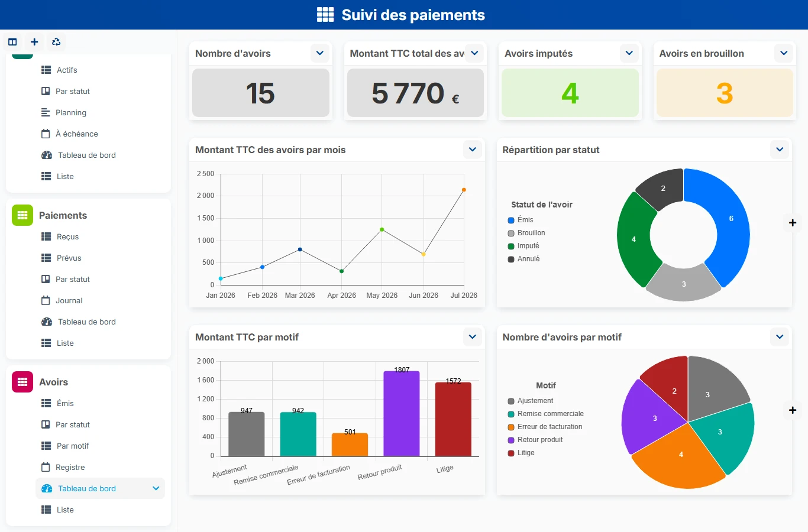Image resolution: width=808 pixels, height=532 pixels.
Task: Click plus button beside statut donut chart
Action: (793, 223)
